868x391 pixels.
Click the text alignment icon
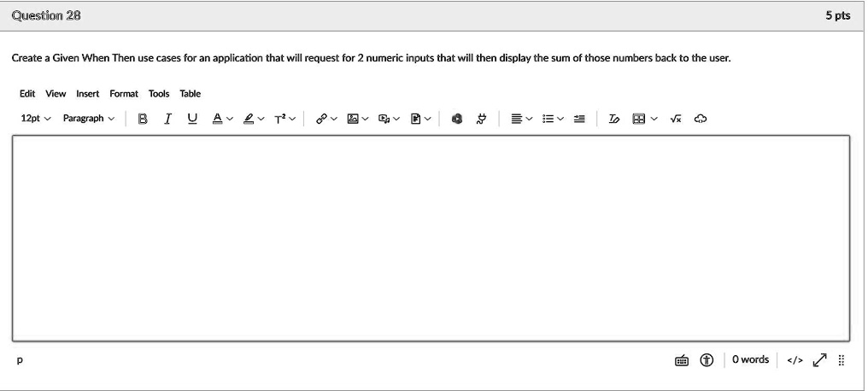(x=517, y=119)
